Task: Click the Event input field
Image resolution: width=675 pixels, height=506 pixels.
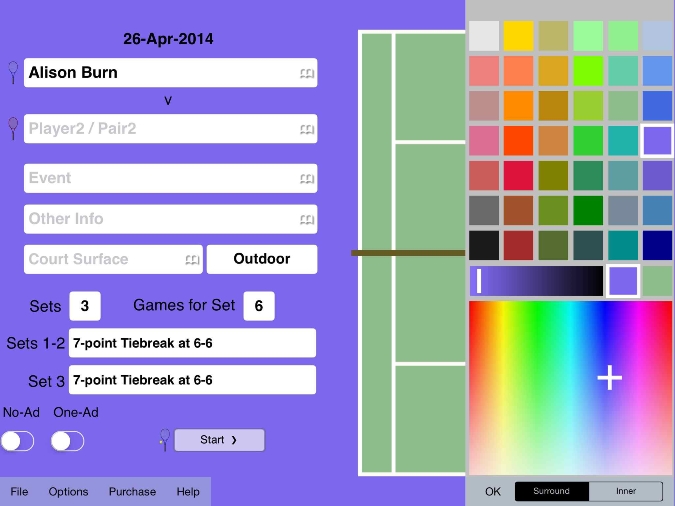Action: [170, 178]
